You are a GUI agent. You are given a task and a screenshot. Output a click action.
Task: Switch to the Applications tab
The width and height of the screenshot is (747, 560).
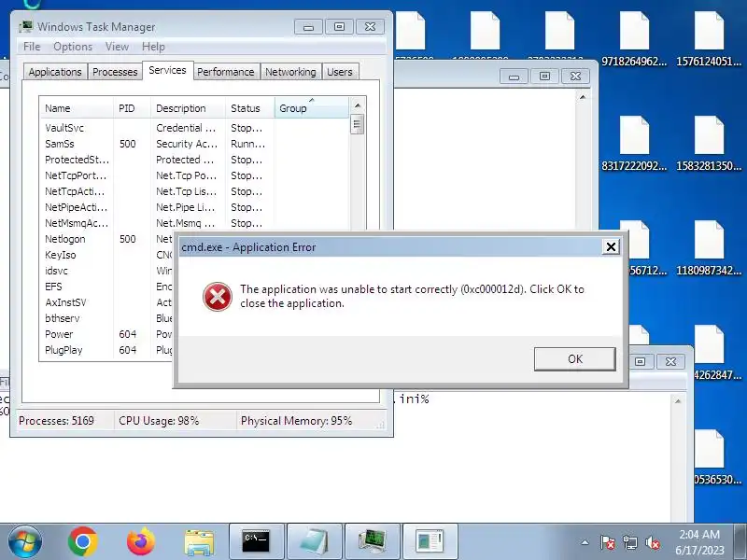pyautogui.click(x=55, y=72)
